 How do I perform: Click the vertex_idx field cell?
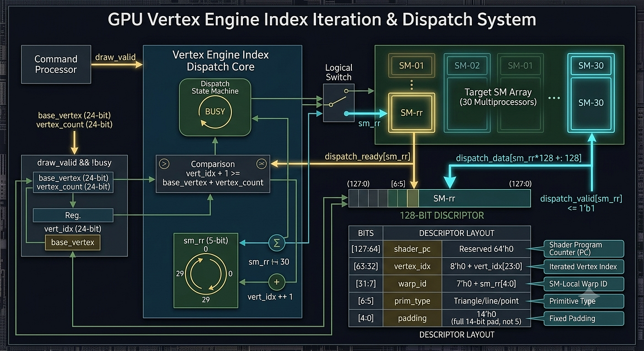[x=413, y=266]
